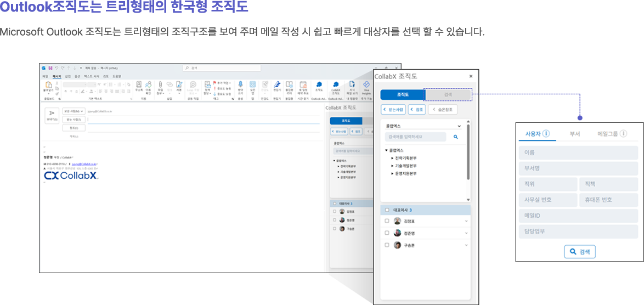Click the policy assignment (정책 할당) icon
Viewport: 644px width, 305px height.
pos(208,84)
